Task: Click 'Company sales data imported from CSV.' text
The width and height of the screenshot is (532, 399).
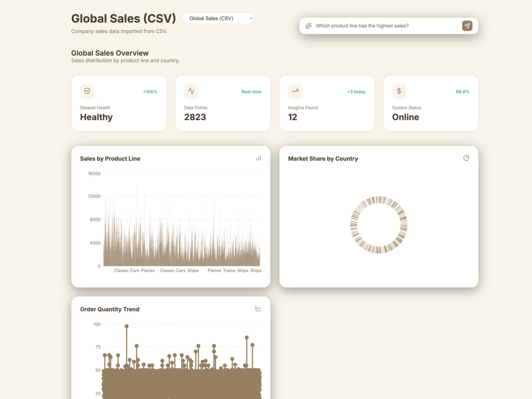Action: pyautogui.click(x=119, y=31)
